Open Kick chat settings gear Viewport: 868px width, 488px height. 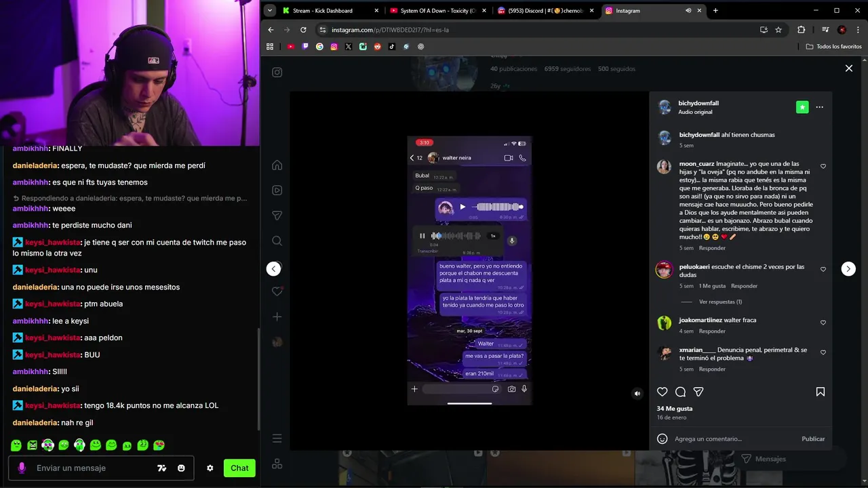[210, 468]
